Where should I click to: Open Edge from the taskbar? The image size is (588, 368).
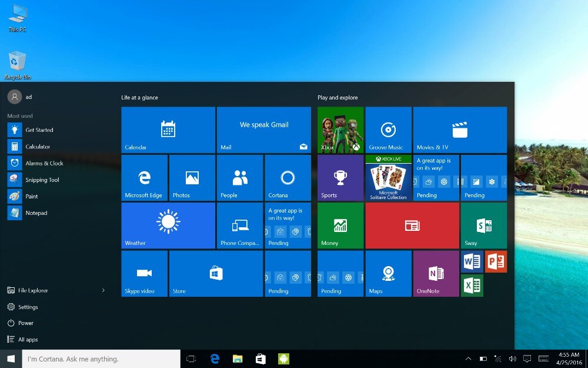point(215,359)
